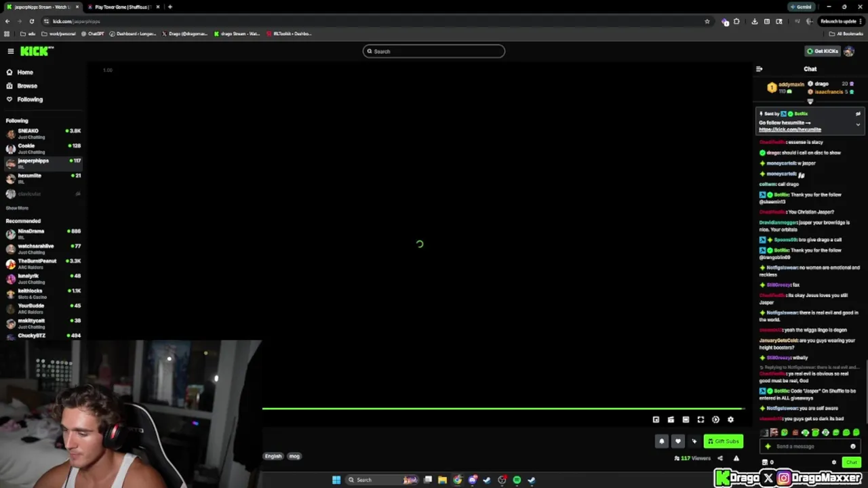Open the clip creation icon
The height and width of the screenshot is (488, 868).
(x=671, y=420)
